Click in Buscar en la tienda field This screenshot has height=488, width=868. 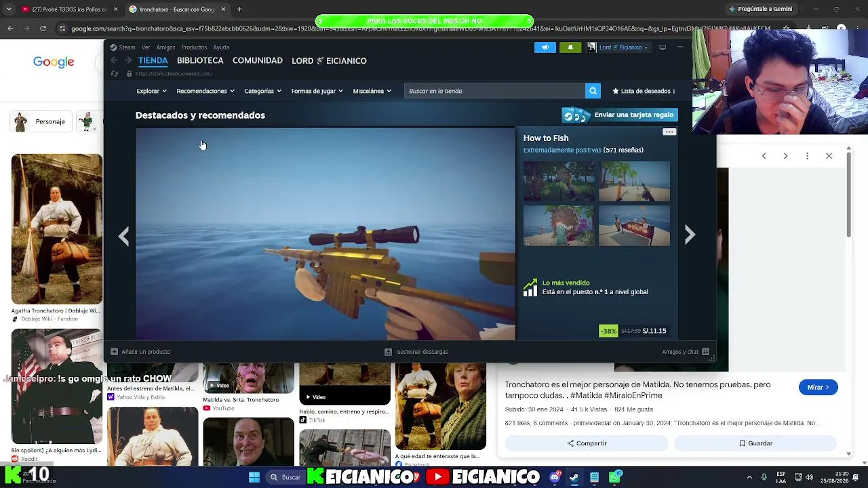[494, 91]
